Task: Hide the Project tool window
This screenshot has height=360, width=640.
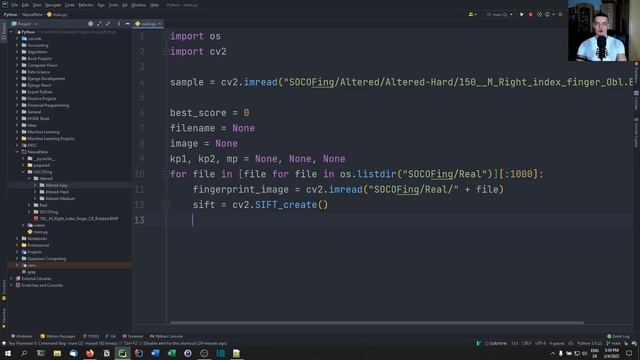Action: (x=127, y=24)
